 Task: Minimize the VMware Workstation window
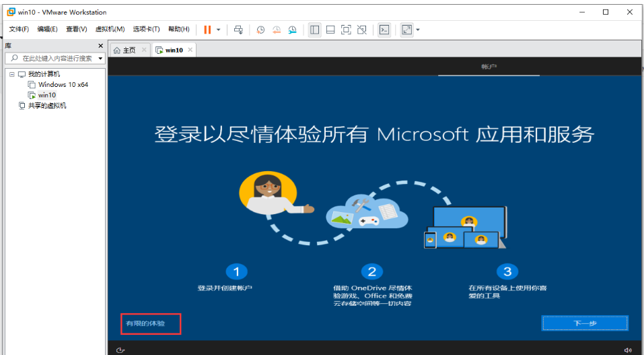(582, 12)
